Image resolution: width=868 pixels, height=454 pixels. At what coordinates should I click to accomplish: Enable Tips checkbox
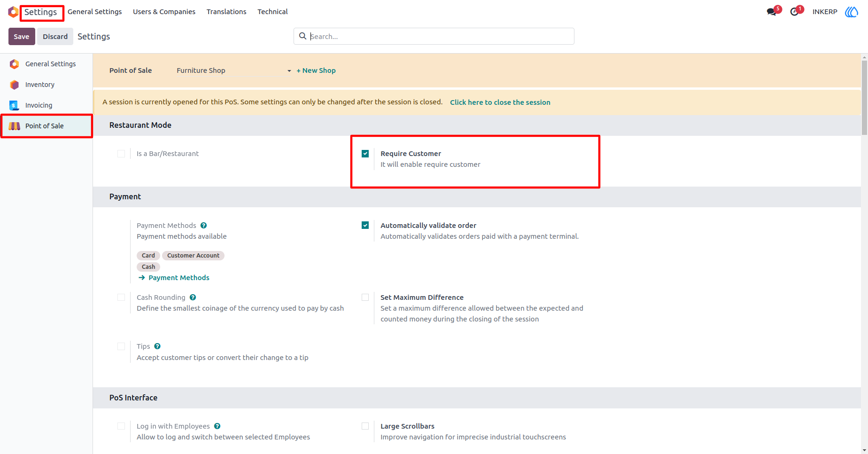click(121, 346)
